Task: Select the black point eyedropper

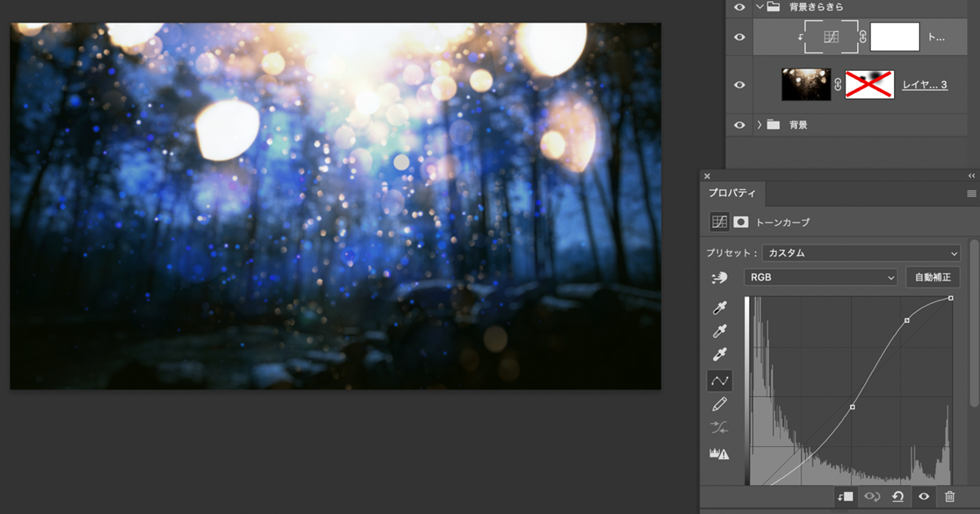Action: [x=720, y=308]
